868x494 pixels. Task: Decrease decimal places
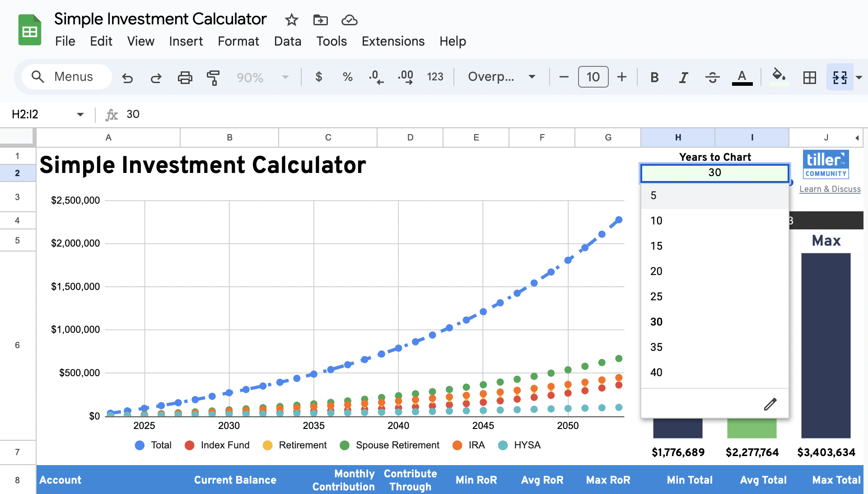pyautogui.click(x=376, y=77)
